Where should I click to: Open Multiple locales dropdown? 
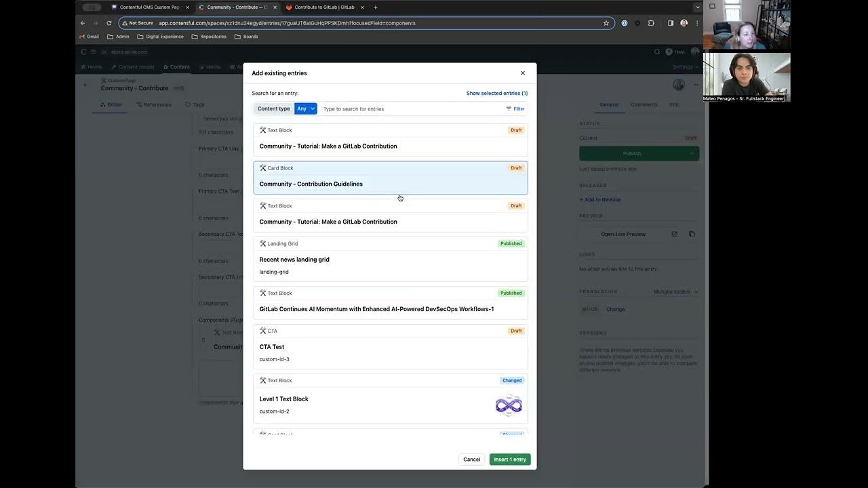676,291
